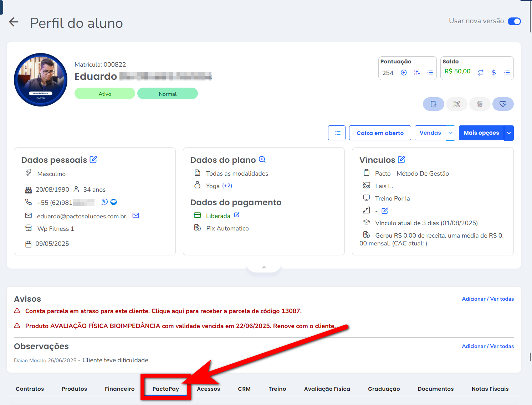The height and width of the screenshot is (405, 532).
Task: Toggle the Usar nova versão switch
Action: pos(514,21)
